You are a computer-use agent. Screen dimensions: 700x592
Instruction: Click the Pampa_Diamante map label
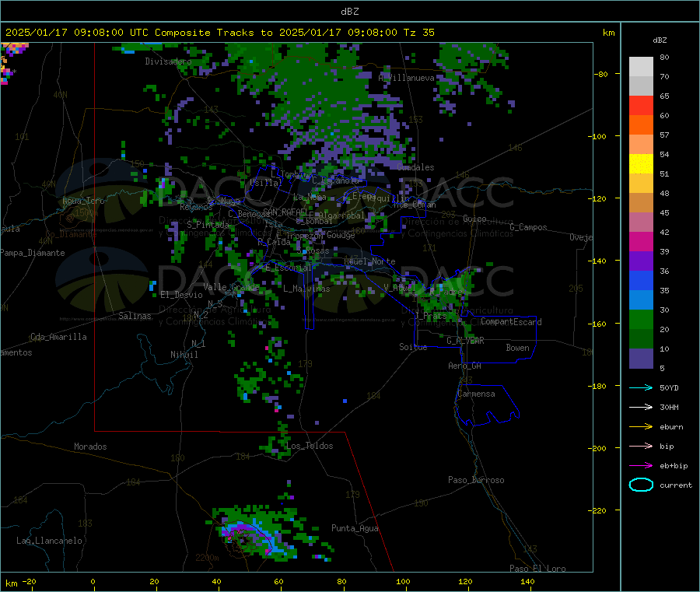tap(33, 253)
